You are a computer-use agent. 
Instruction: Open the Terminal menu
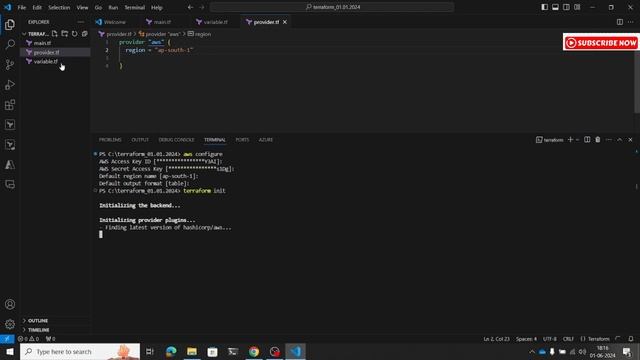tap(135, 7)
